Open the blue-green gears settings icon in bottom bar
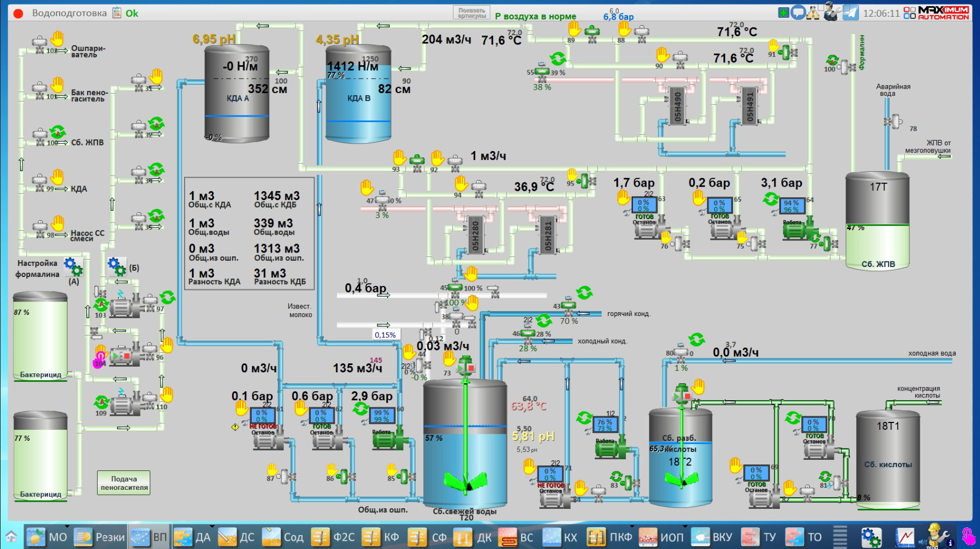This screenshot has width=980, height=549. (x=871, y=537)
